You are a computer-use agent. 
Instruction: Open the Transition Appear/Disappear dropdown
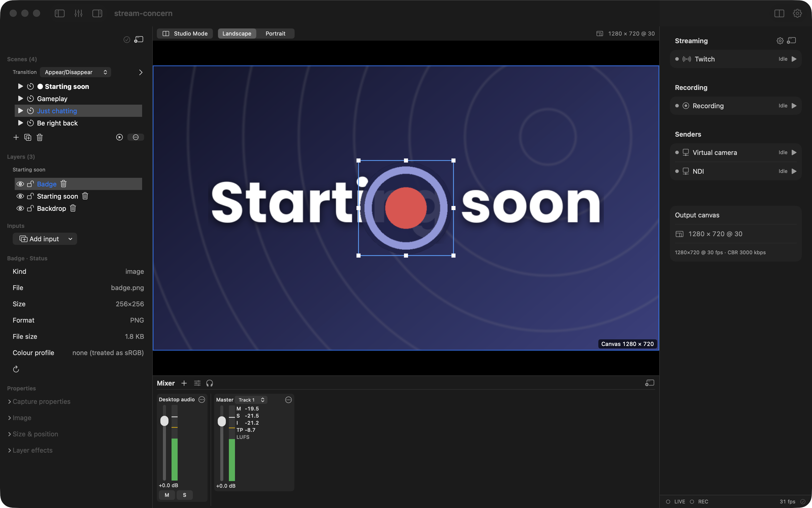coord(76,72)
